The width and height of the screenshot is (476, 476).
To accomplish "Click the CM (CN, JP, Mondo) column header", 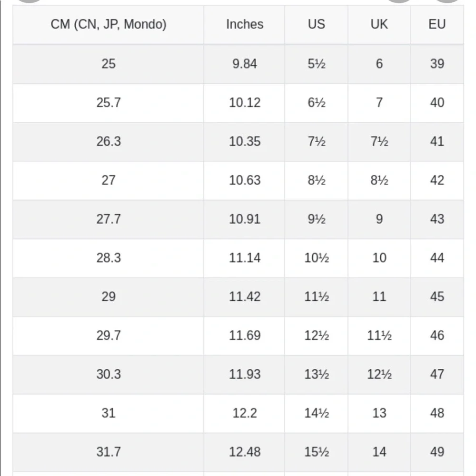I will [x=109, y=24].
